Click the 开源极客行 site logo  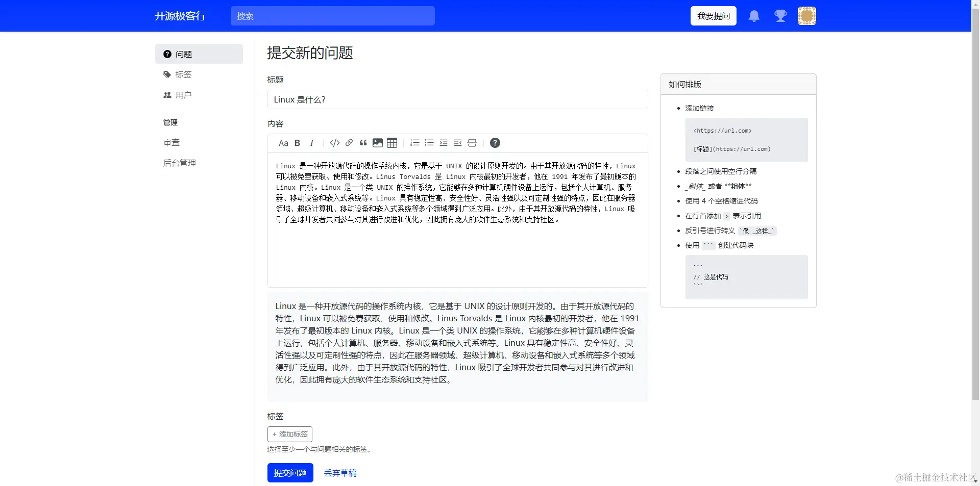(x=180, y=16)
